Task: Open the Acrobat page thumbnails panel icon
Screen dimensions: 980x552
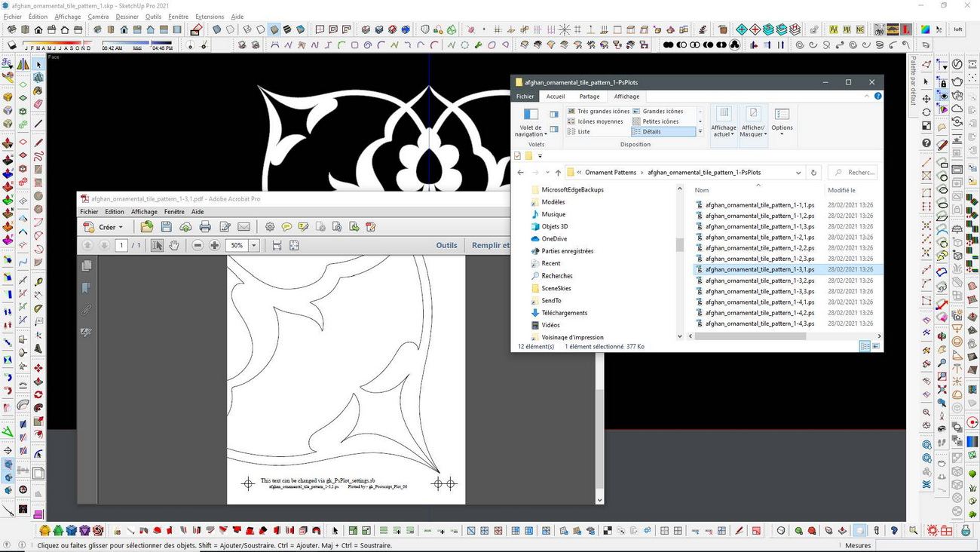Action: click(87, 265)
